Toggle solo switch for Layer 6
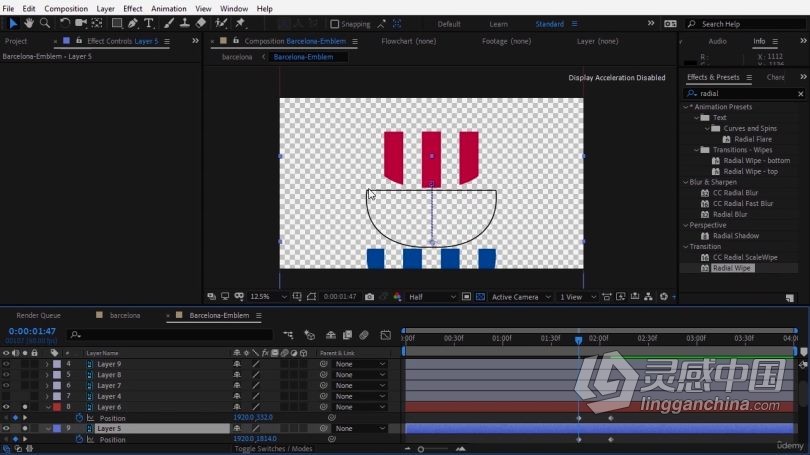The height and width of the screenshot is (455, 810). click(25, 407)
